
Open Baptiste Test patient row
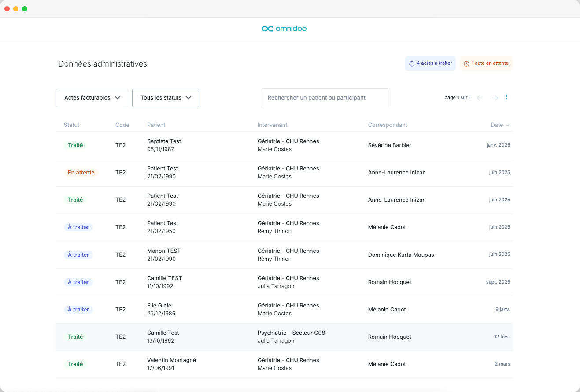coord(284,145)
